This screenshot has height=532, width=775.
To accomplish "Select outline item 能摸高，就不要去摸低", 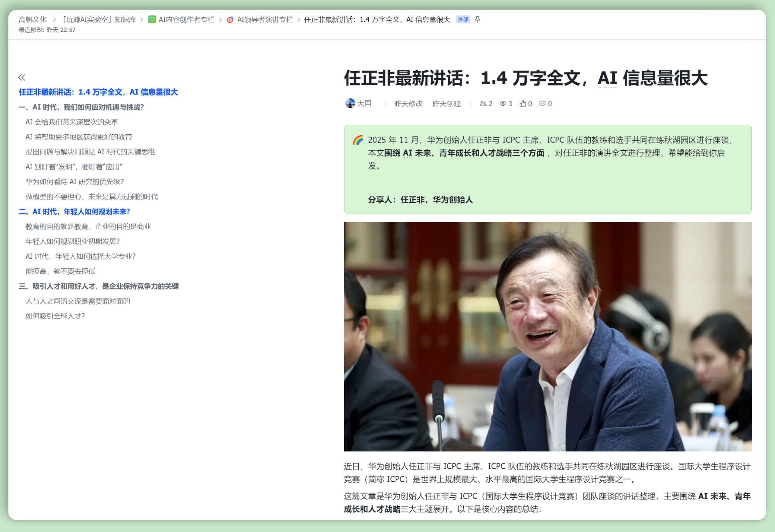I will [x=60, y=271].
